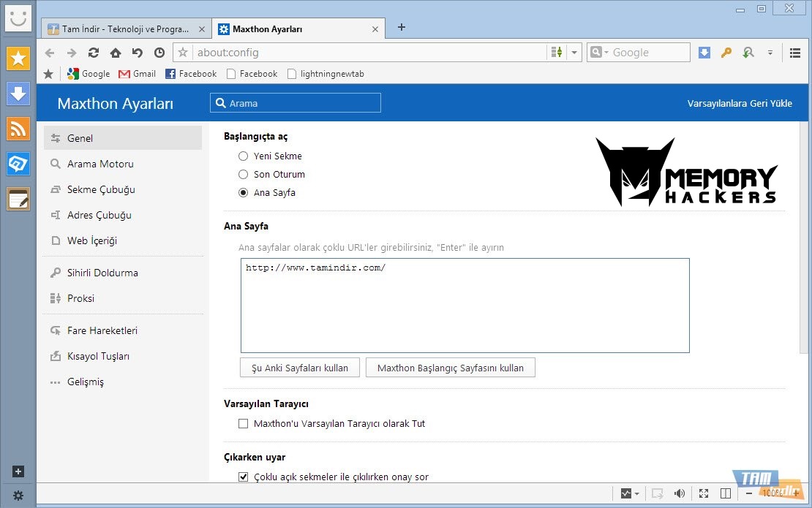Enable split screen view in status bar
The height and width of the screenshot is (508, 812).
pos(726,493)
